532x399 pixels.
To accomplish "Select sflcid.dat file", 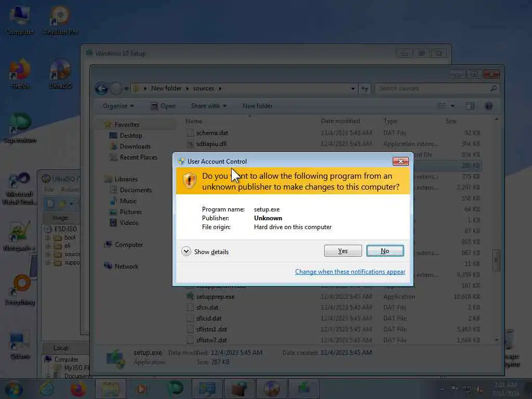I will (209, 318).
